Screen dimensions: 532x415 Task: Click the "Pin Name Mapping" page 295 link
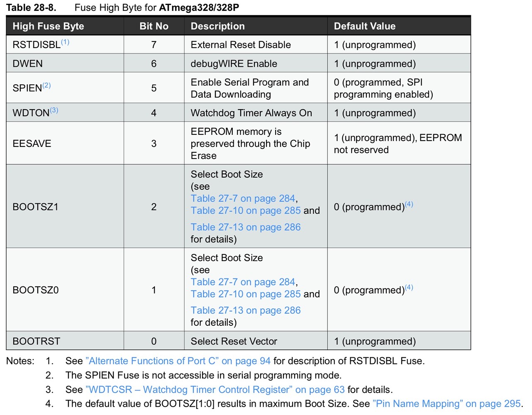[x=447, y=404]
